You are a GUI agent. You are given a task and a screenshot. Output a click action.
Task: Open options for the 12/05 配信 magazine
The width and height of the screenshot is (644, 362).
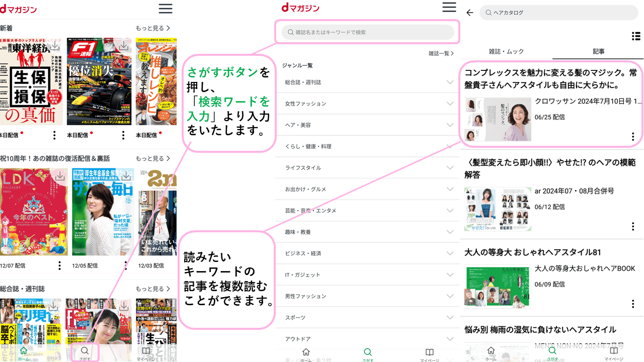click(x=127, y=265)
